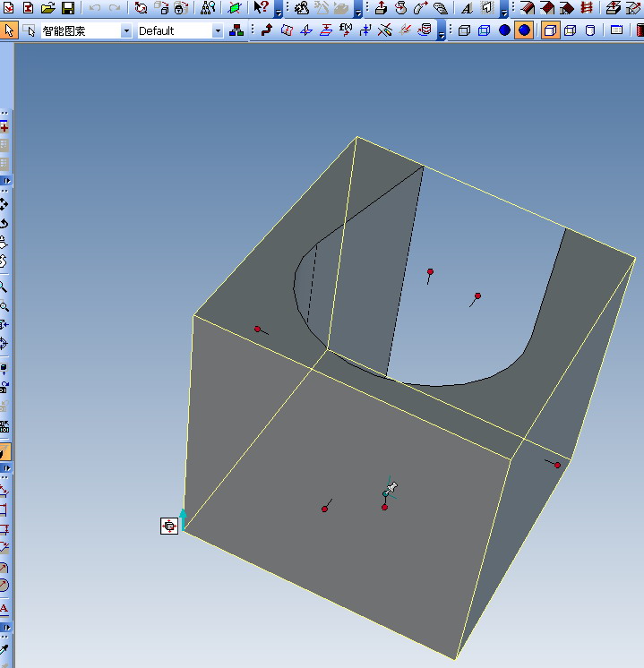Switch to black wireframe box display
Image resolution: width=644 pixels, height=668 pixels.
click(464, 30)
